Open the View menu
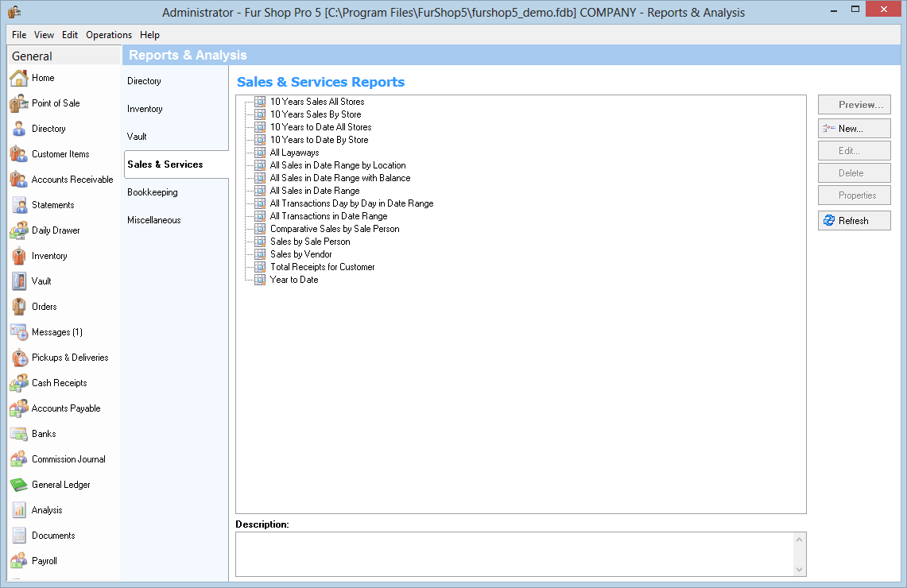The width and height of the screenshot is (907, 588). (45, 35)
